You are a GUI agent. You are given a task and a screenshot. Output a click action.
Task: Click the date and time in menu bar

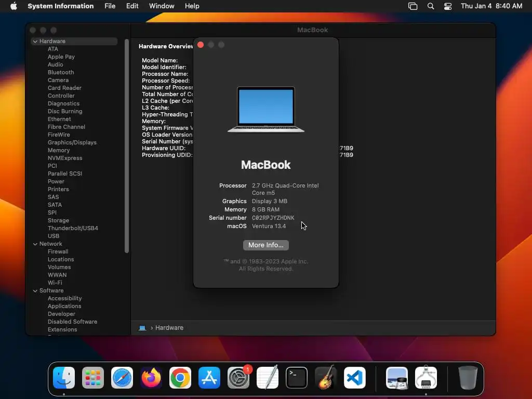click(491, 6)
